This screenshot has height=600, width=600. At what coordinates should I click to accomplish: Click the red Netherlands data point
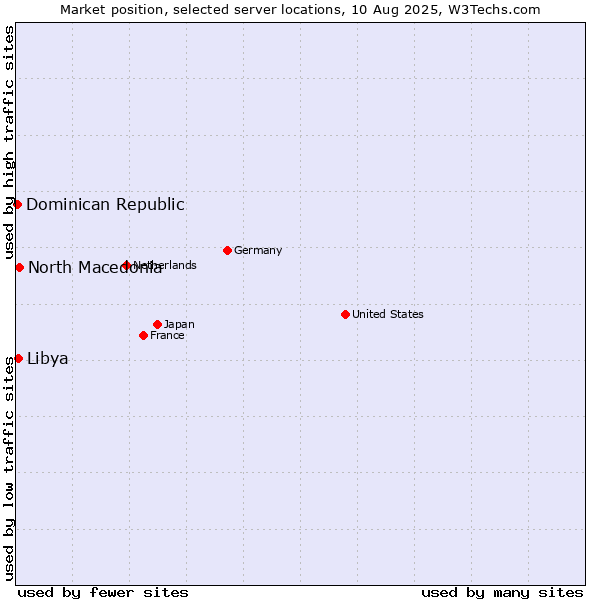[x=126, y=265]
